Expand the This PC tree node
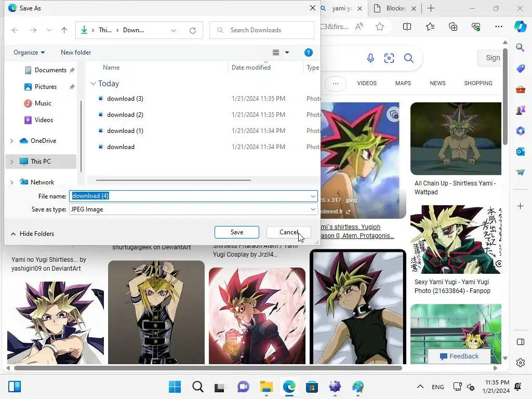The image size is (532, 399). 12,162
